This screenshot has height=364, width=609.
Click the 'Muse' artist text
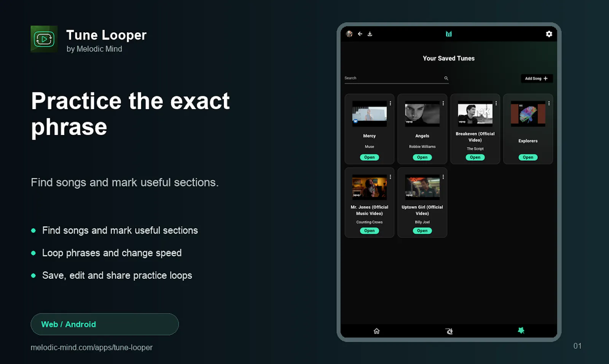(x=369, y=146)
